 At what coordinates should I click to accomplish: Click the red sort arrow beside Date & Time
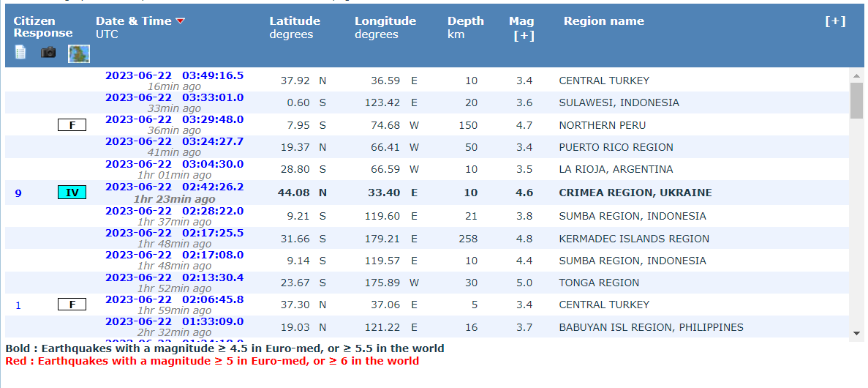pyautogui.click(x=181, y=21)
